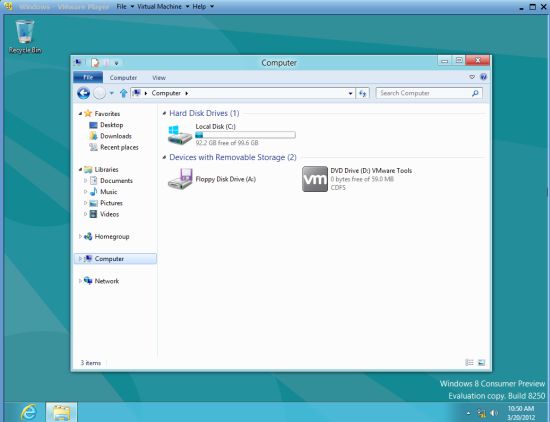Click Computer breadcrumb in address bar
Viewport: 550px width, 422px height.
166,93
